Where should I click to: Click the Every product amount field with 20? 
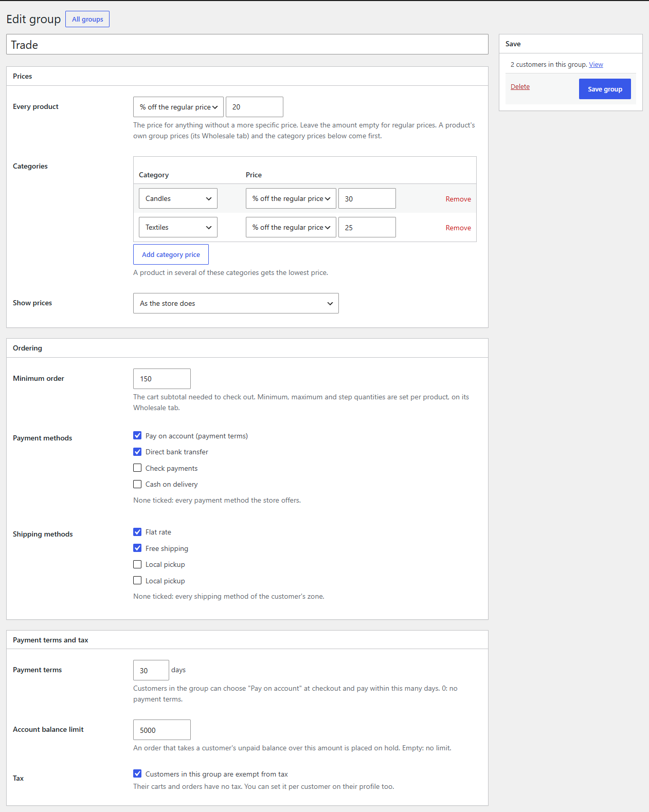click(255, 107)
